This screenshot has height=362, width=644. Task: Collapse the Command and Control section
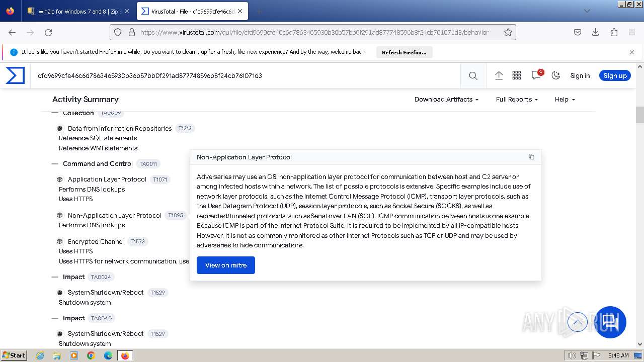(x=55, y=164)
